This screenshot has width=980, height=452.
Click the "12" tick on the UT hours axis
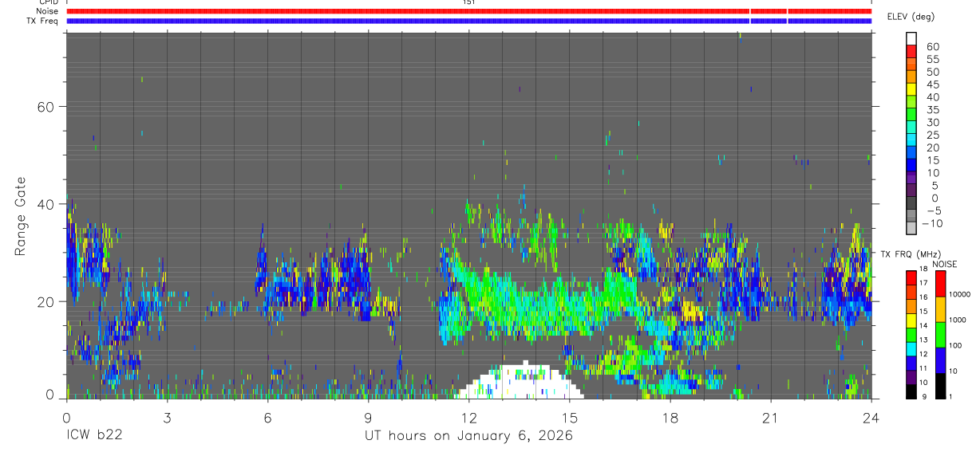pos(468,417)
